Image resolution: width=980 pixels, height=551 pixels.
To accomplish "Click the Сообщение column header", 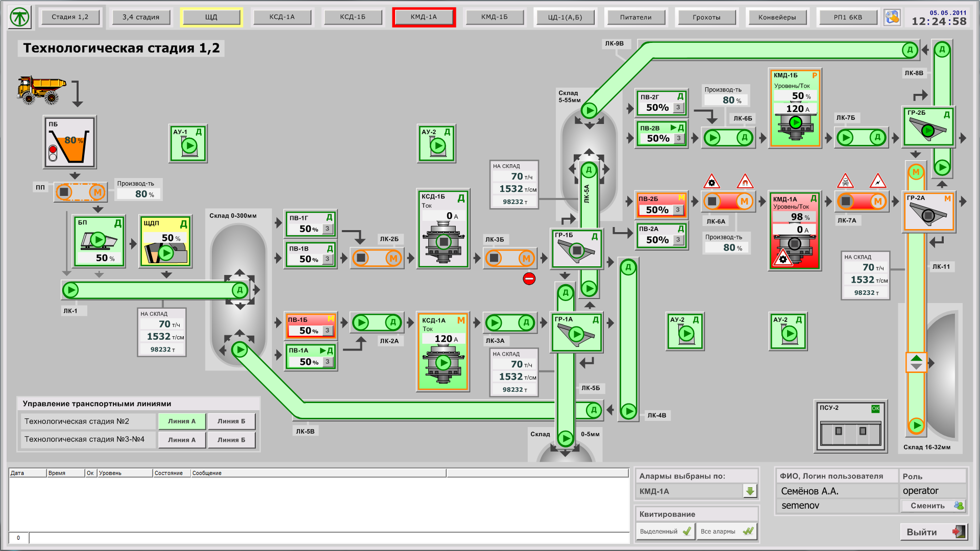I will point(318,473).
